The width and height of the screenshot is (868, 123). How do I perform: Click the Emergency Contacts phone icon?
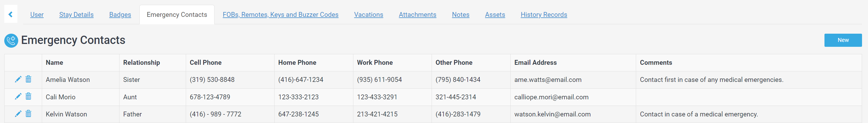pos(11,41)
